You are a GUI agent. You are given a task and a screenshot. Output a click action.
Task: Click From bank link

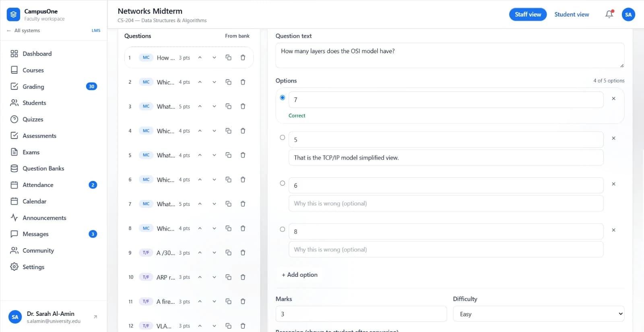237,36
